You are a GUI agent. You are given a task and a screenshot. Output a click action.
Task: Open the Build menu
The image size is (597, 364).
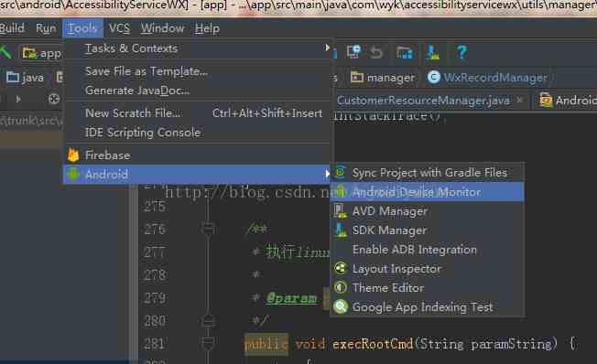(11, 28)
